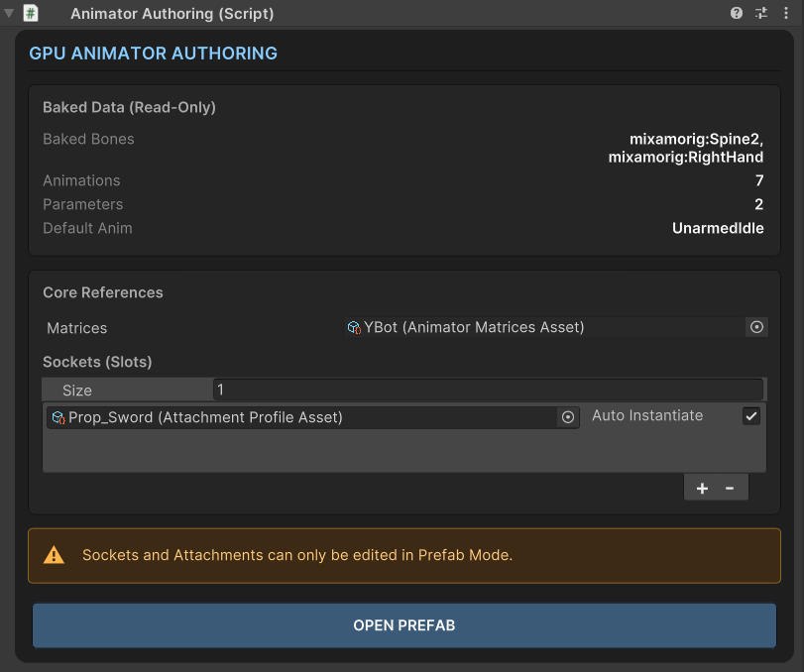Click the Prop_Sword asset icon
Image resolution: width=804 pixels, height=672 pixels.
click(x=58, y=417)
